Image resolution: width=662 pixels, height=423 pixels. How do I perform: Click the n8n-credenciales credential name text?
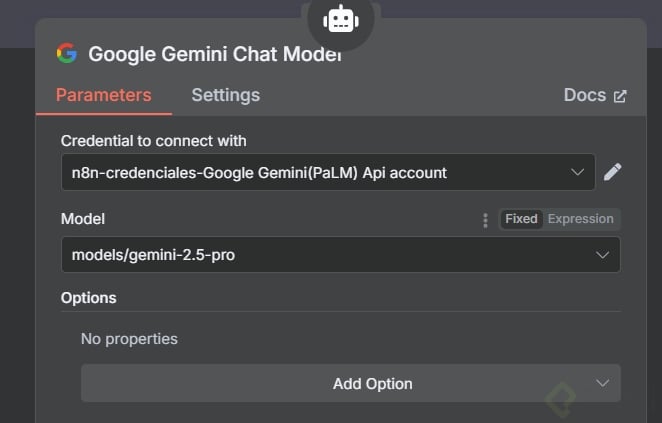[x=259, y=172]
